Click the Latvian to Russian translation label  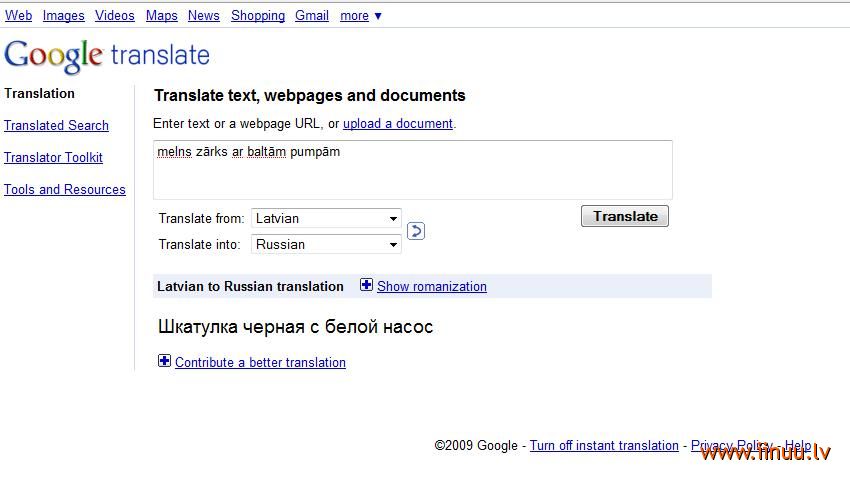[x=250, y=286]
